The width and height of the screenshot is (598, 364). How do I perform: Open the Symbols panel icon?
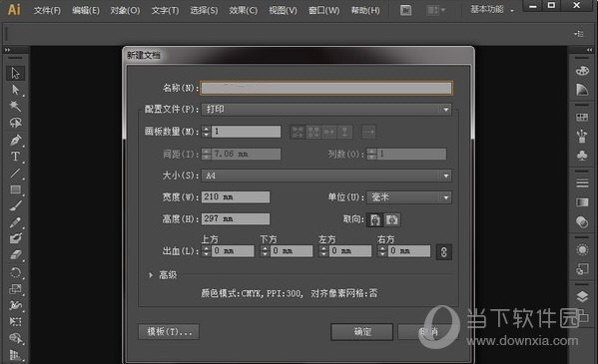point(582,156)
